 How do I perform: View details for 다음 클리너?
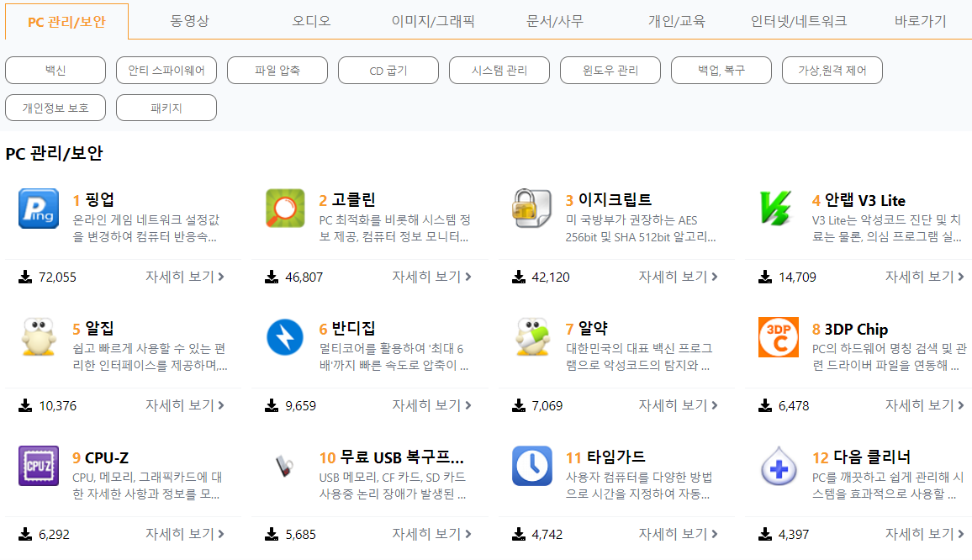[x=925, y=533]
